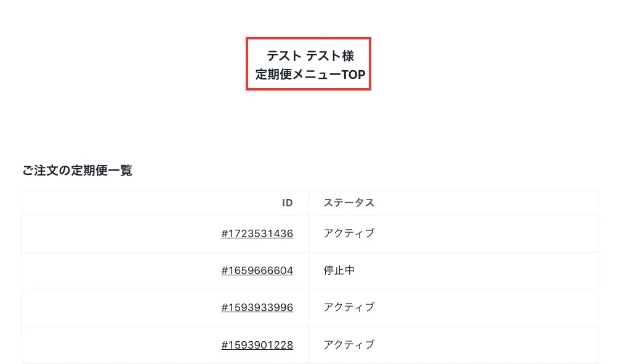Select the 停止中 status cell

click(x=339, y=270)
